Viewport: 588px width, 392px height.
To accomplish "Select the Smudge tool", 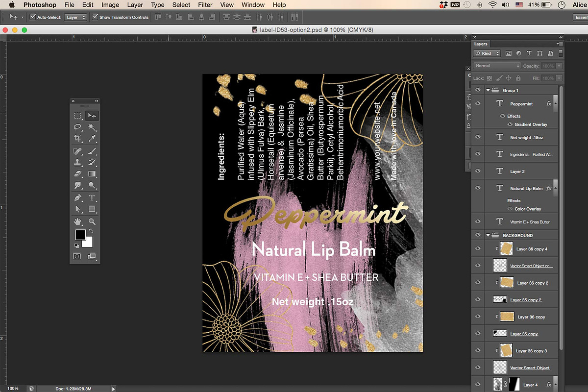I will click(x=77, y=185).
